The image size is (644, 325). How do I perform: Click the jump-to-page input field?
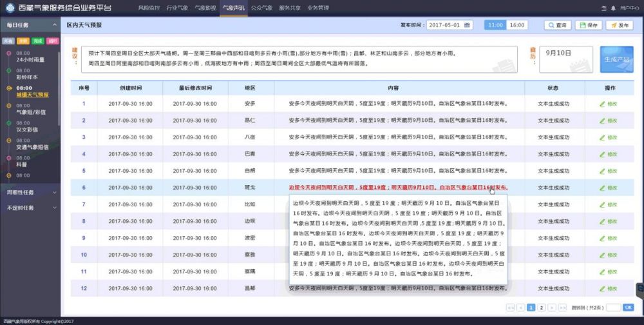click(613, 308)
